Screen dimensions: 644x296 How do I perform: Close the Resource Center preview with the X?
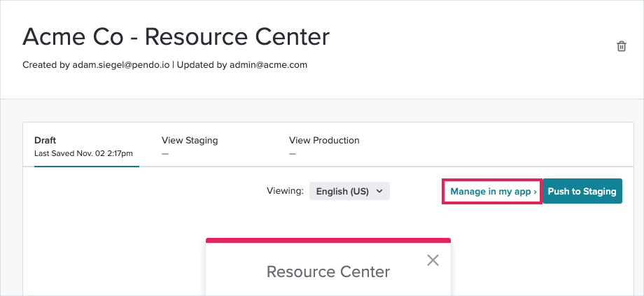tap(433, 260)
